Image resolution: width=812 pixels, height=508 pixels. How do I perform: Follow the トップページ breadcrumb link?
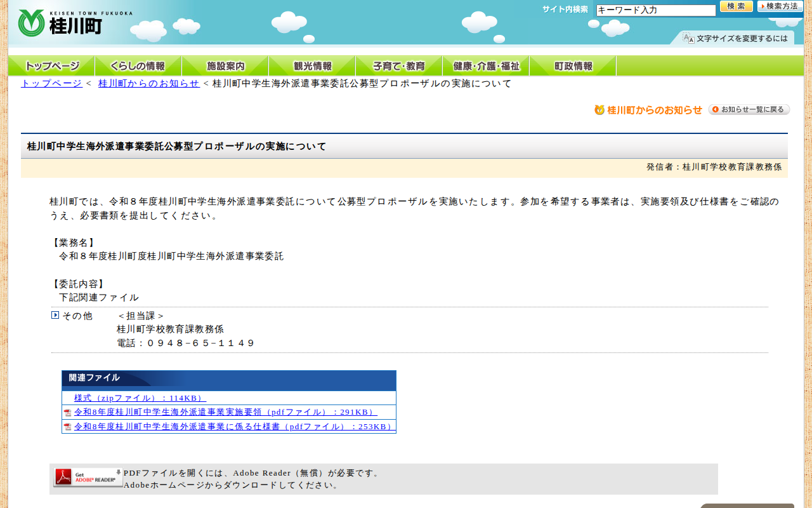pos(51,84)
